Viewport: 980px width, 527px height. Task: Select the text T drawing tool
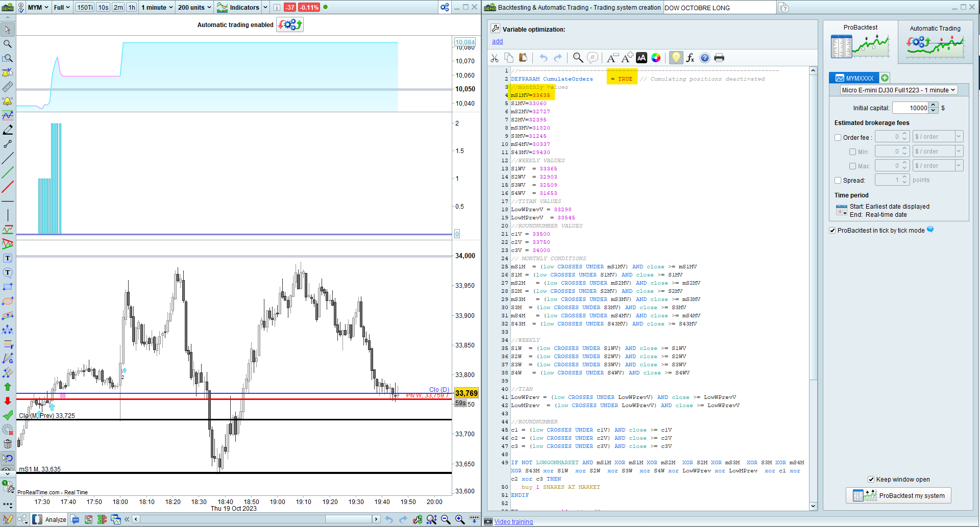coord(8,258)
